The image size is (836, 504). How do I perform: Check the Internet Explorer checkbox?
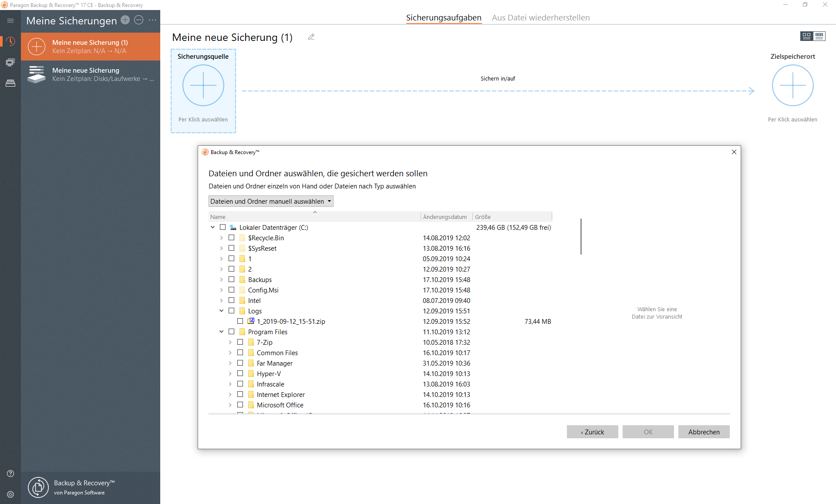pyautogui.click(x=240, y=394)
